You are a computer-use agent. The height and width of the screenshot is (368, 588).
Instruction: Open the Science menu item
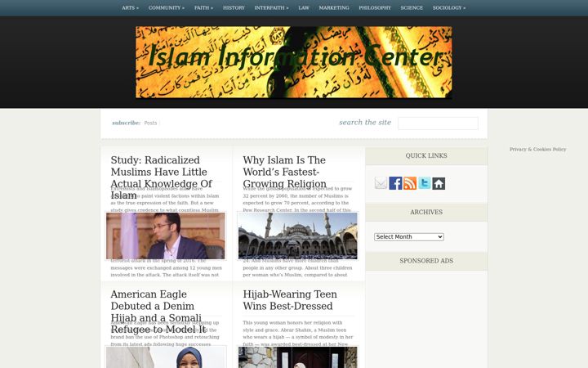pyautogui.click(x=412, y=8)
